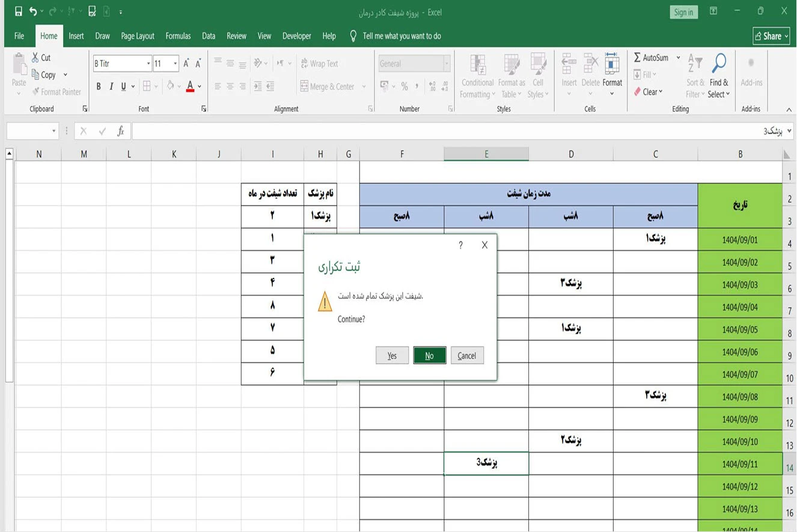
Task: Toggle Italic formatting button
Action: [111, 87]
